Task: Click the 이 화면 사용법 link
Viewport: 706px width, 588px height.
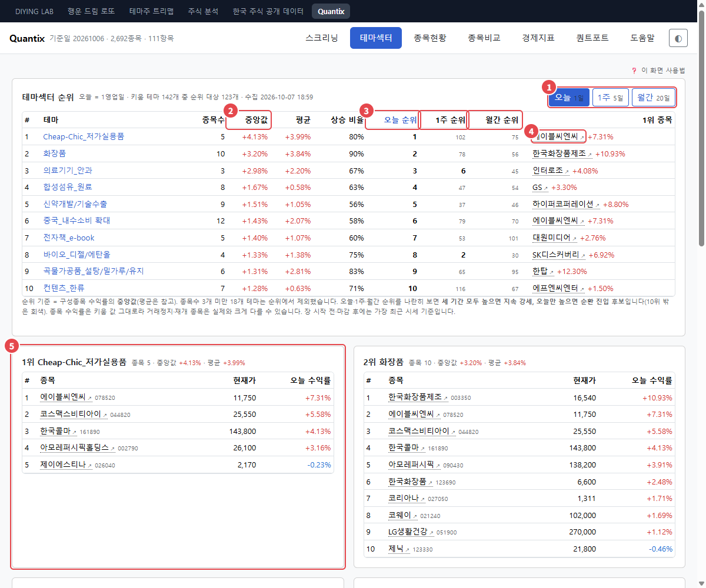Action: (x=663, y=71)
